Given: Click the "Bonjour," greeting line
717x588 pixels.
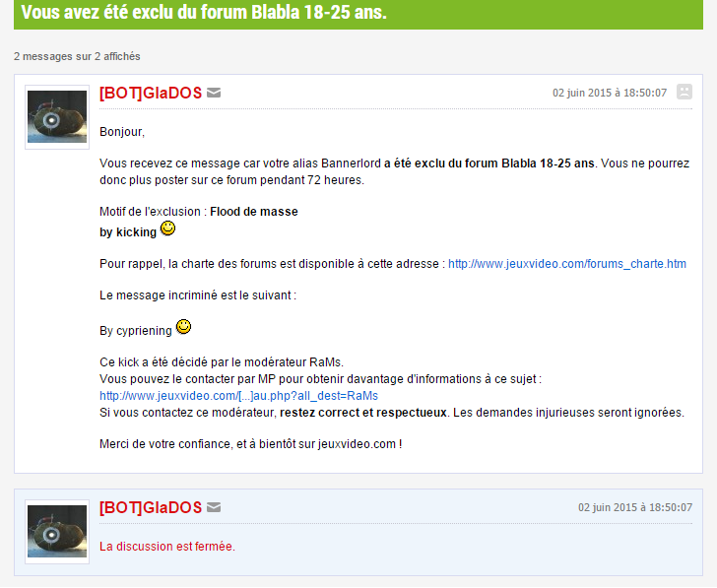Looking at the screenshot, I should 122,132.
